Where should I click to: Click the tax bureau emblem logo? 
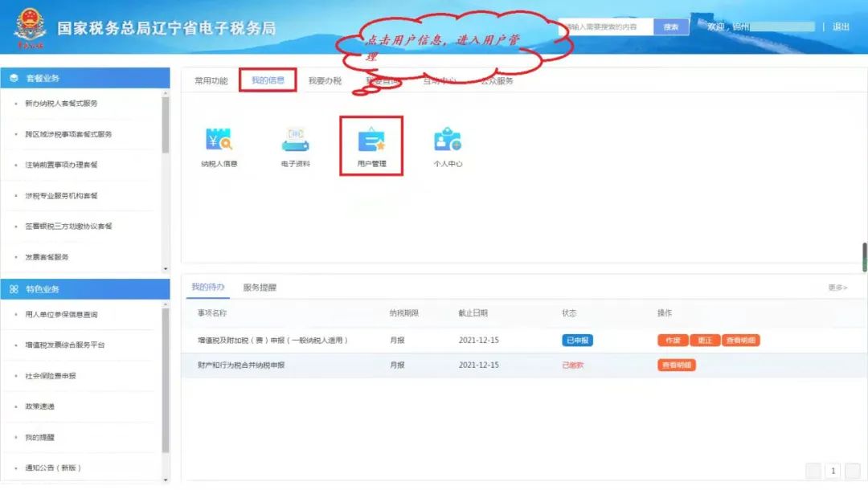(30, 27)
